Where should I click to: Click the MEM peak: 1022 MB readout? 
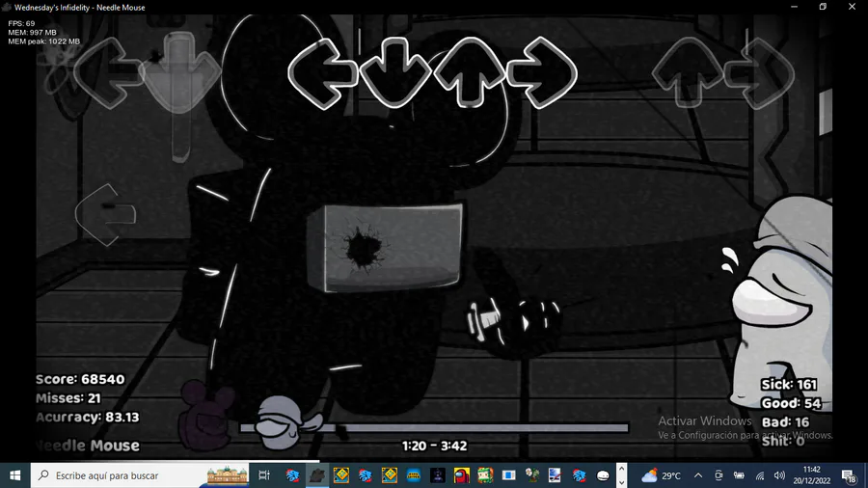click(43, 41)
